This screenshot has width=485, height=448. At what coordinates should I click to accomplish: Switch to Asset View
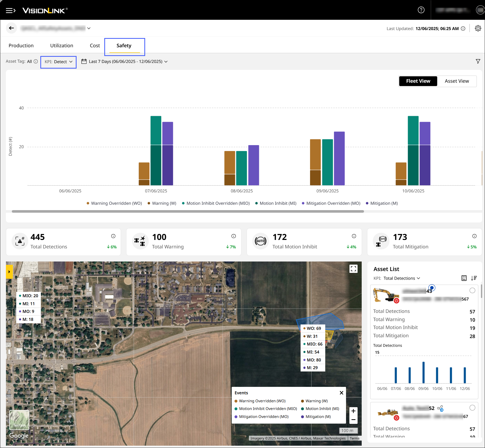[x=456, y=81]
